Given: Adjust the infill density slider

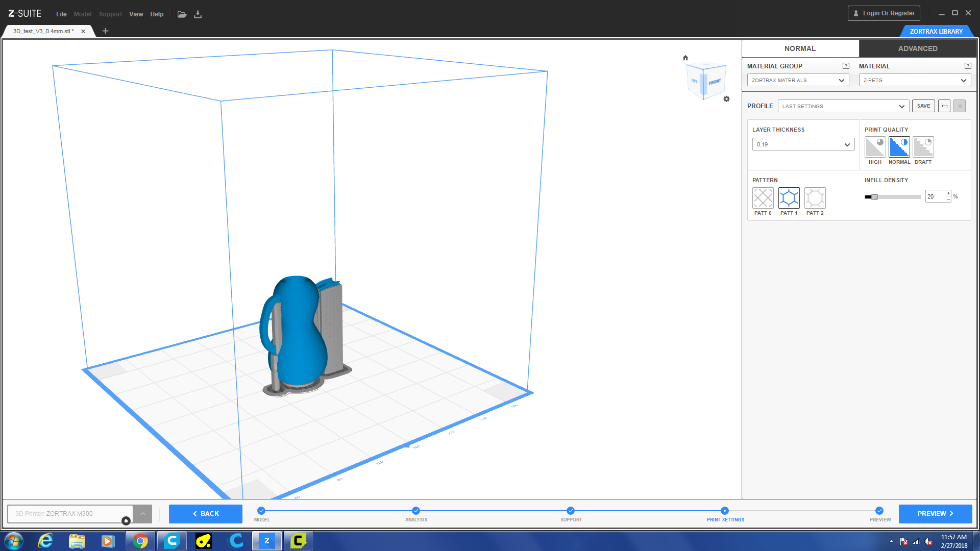Looking at the screenshot, I should coord(874,197).
